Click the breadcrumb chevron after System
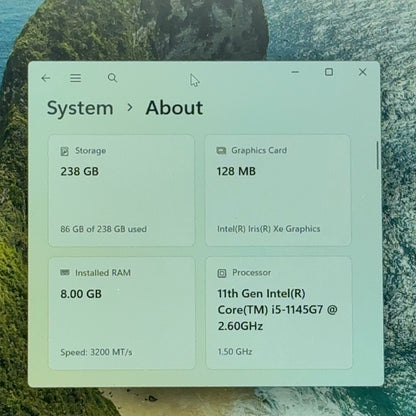Viewport: 416px width, 416px height. coord(130,108)
